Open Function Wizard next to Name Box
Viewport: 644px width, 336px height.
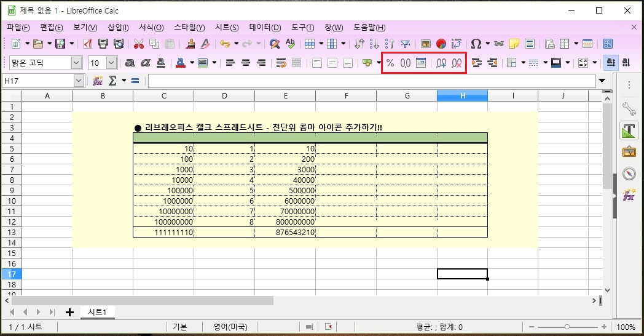[98, 81]
